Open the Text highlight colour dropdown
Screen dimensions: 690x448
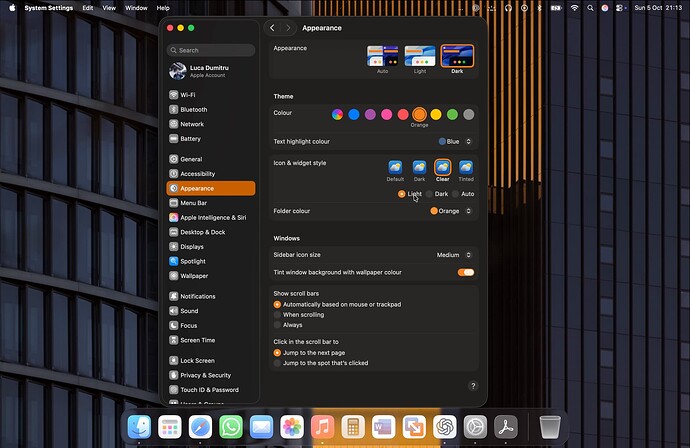click(x=456, y=142)
